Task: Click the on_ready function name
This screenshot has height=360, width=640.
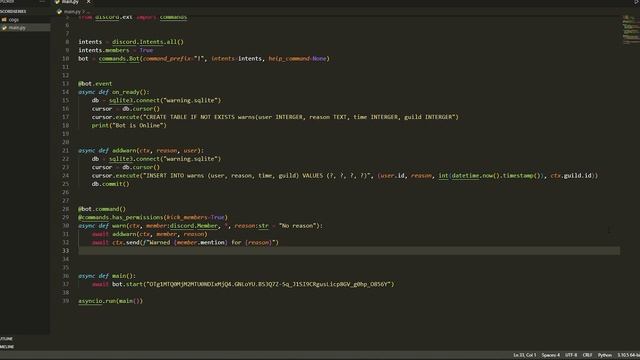Action: (127, 92)
